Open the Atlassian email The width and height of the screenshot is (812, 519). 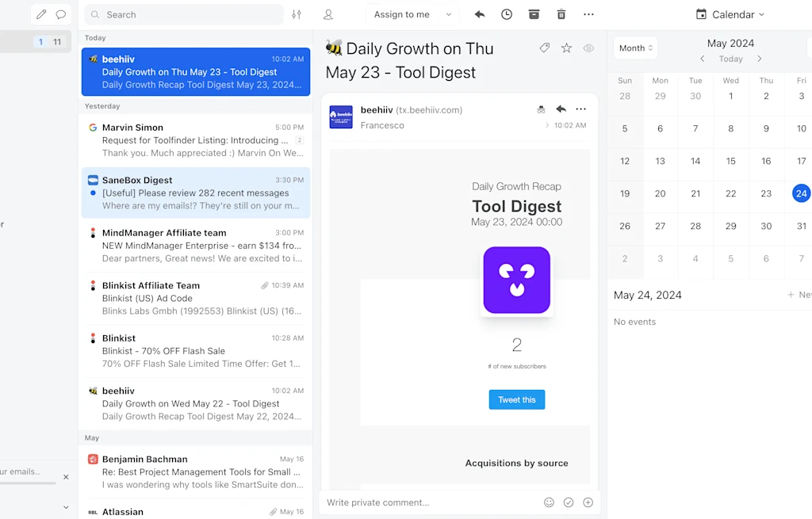tap(196, 511)
